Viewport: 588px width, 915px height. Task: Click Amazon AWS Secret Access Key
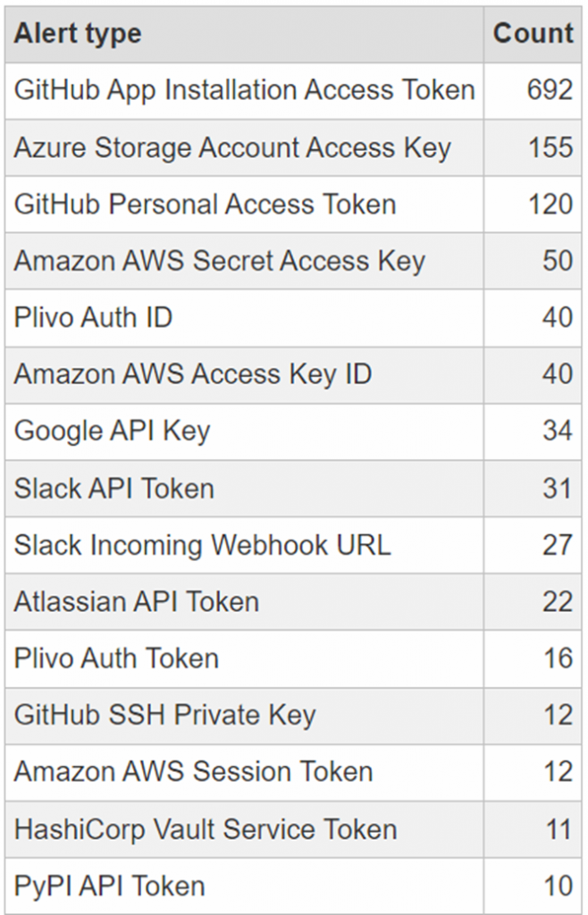(x=219, y=261)
